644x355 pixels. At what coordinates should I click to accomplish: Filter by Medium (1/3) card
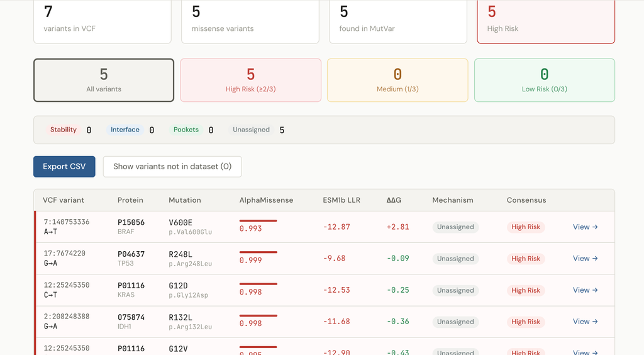point(397,80)
